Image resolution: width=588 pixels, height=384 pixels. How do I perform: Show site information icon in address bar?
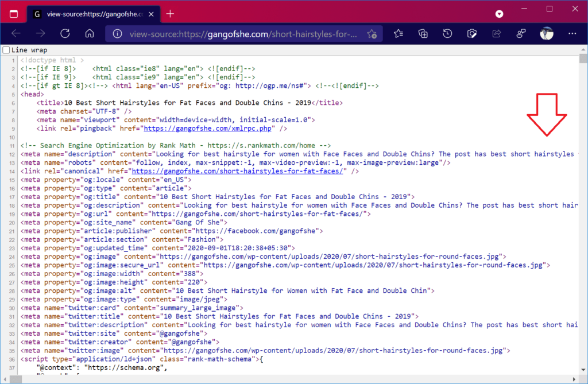pos(117,34)
